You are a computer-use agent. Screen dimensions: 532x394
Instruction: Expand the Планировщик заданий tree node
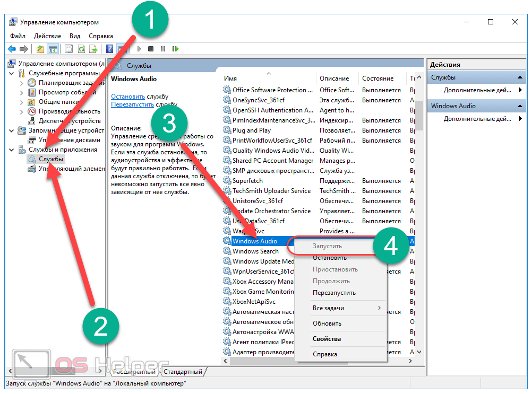tap(21, 83)
